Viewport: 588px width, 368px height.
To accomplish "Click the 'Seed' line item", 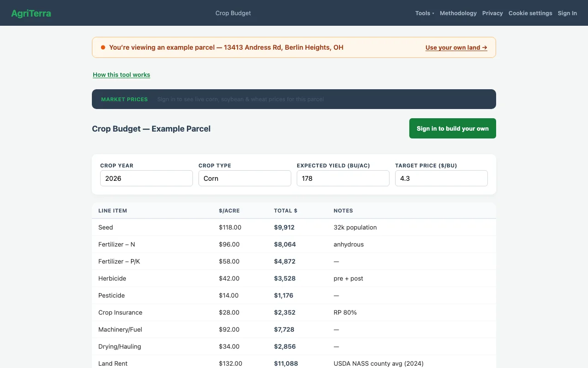I will (106, 227).
